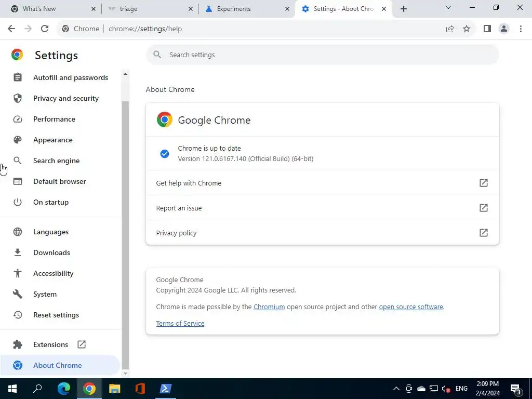Open Chrome three-dot menu
The height and width of the screenshot is (399, 532).
coord(521,29)
